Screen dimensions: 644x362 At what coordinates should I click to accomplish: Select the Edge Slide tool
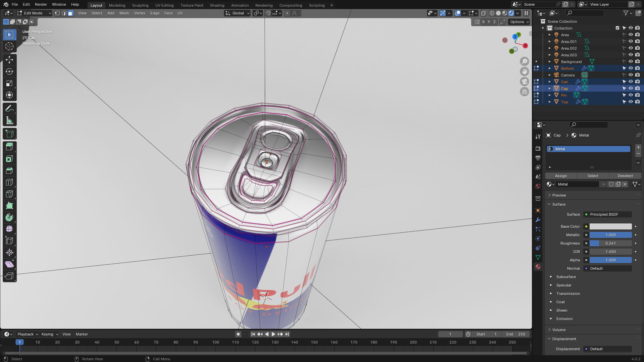pos(9,241)
